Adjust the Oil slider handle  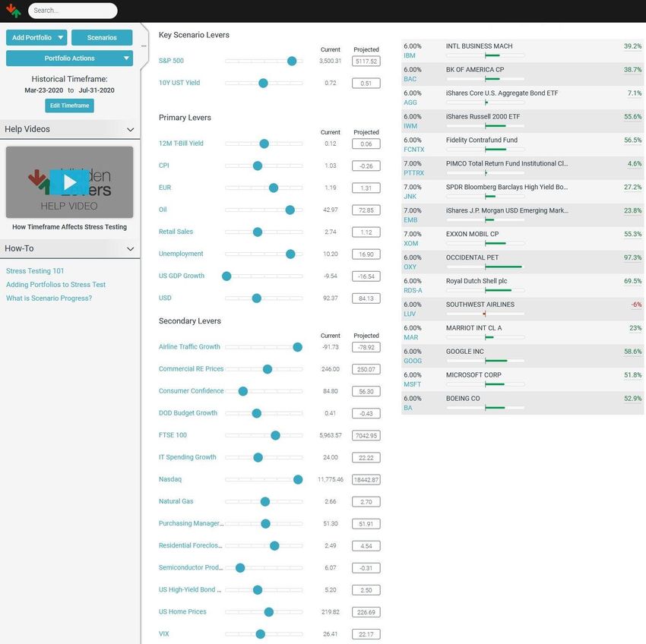(290, 210)
